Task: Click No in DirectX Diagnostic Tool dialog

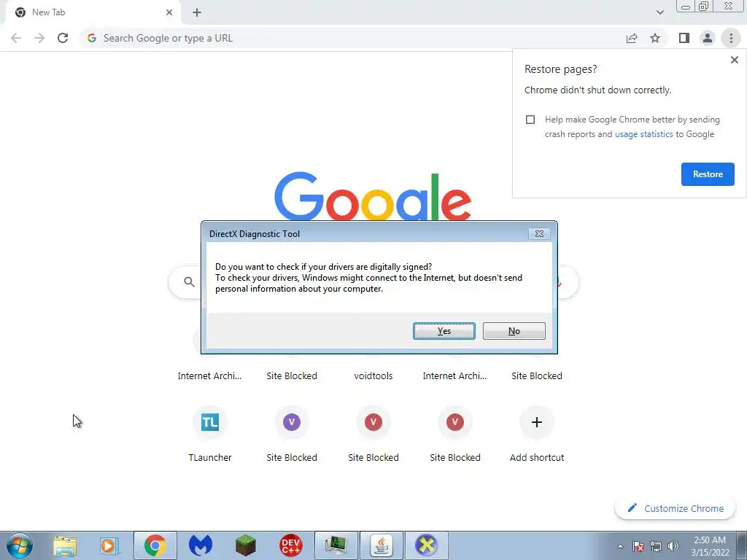Action: click(514, 331)
